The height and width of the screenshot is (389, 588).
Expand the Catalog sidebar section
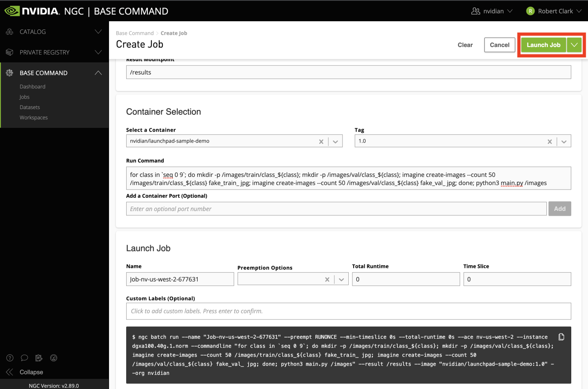tap(98, 32)
